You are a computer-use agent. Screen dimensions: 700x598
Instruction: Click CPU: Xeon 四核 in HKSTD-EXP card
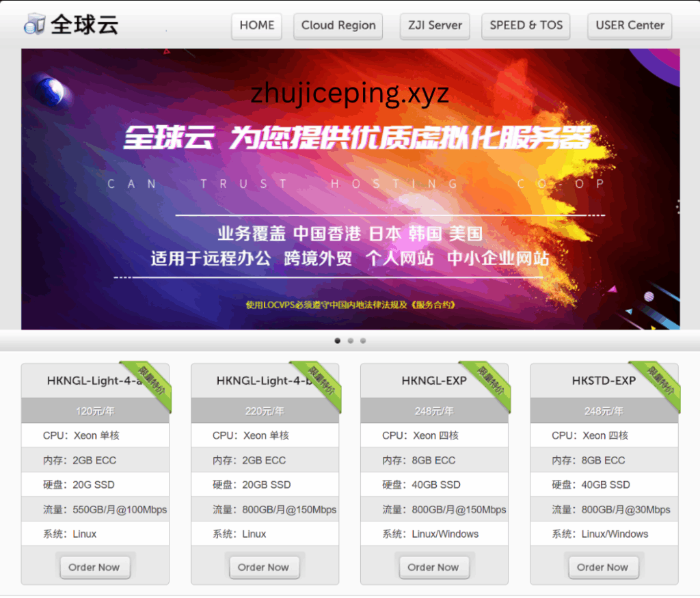[x=604, y=435]
